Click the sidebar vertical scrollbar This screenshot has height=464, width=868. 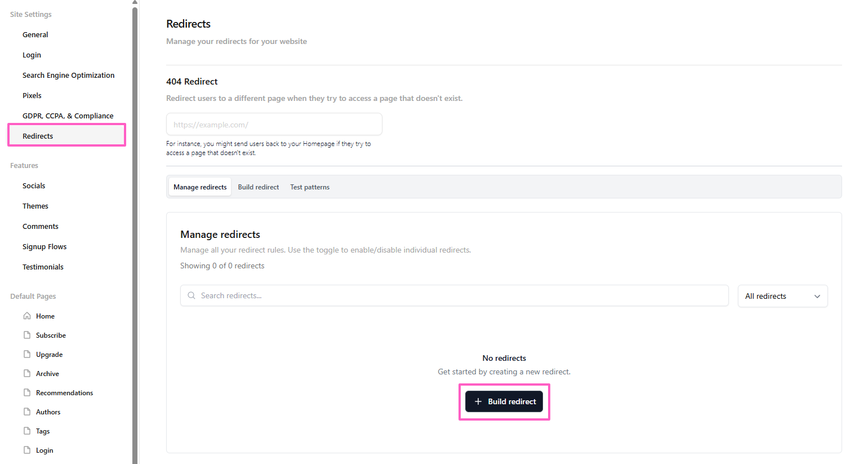[x=135, y=226]
